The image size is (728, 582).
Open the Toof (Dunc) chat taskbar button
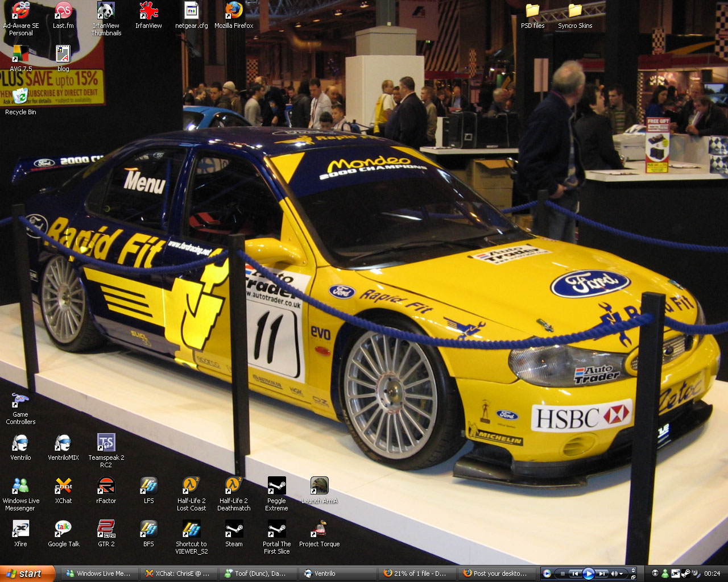(x=257, y=573)
